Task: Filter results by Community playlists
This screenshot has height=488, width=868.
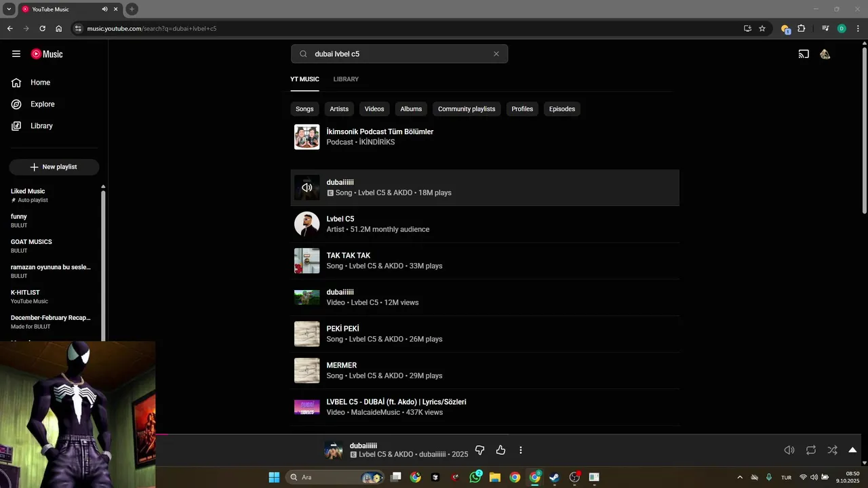Action: pos(467,109)
